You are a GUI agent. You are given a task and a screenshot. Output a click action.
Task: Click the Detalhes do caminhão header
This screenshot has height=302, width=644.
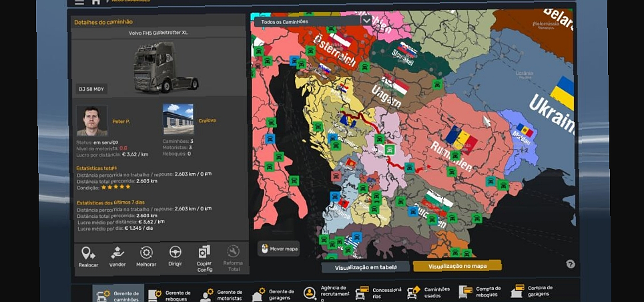103,22
